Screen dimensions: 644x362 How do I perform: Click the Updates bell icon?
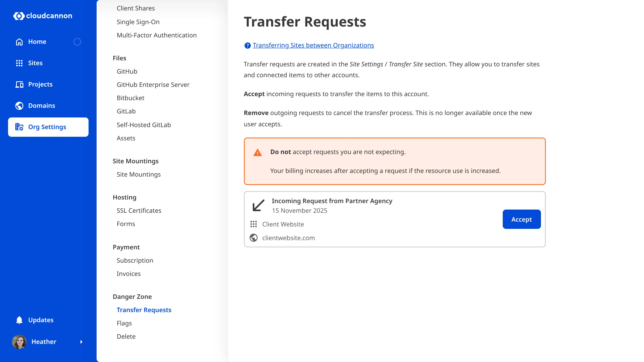(x=19, y=320)
